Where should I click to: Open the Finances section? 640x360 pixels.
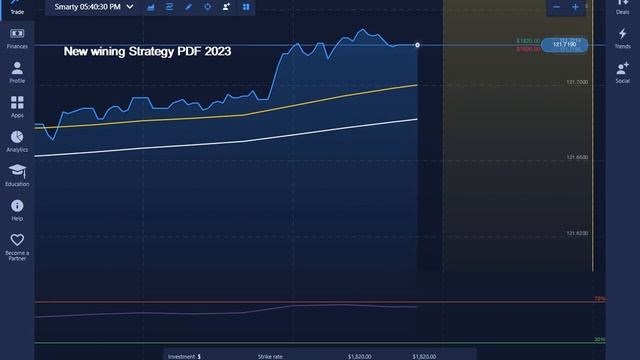tap(17, 38)
